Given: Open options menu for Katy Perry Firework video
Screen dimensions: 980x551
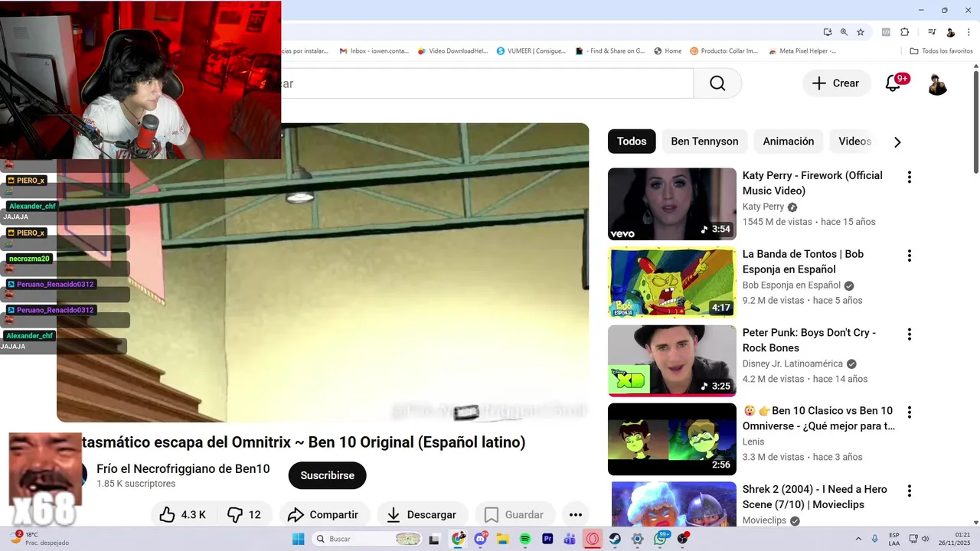Looking at the screenshot, I should click(x=910, y=178).
